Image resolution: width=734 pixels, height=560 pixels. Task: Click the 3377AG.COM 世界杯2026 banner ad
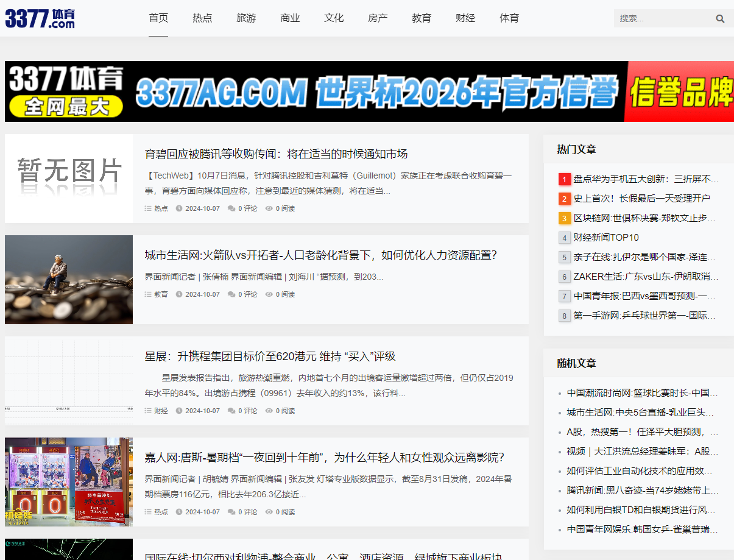(x=369, y=91)
